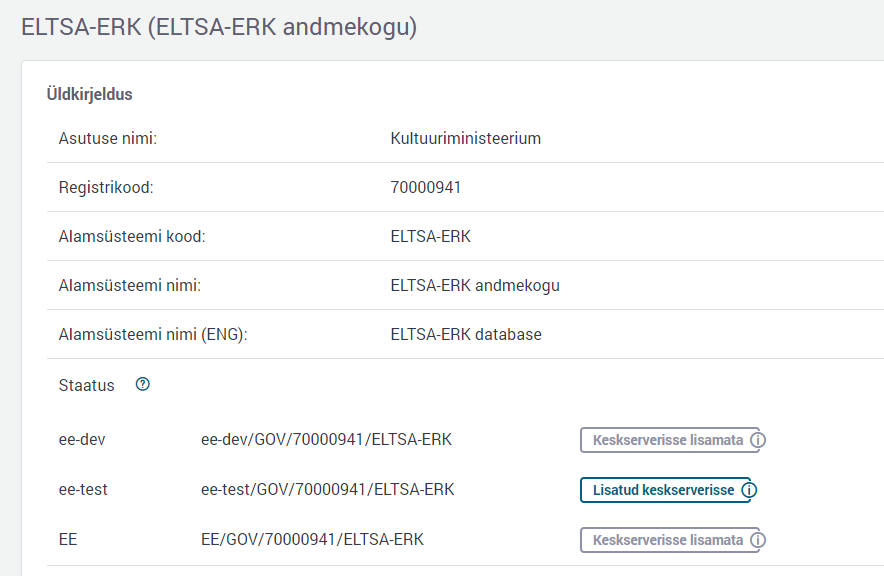This screenshot has width=884, height=576.
Task: Click the Üldkirjeldus section heading
Action: (x=90, y=94)
